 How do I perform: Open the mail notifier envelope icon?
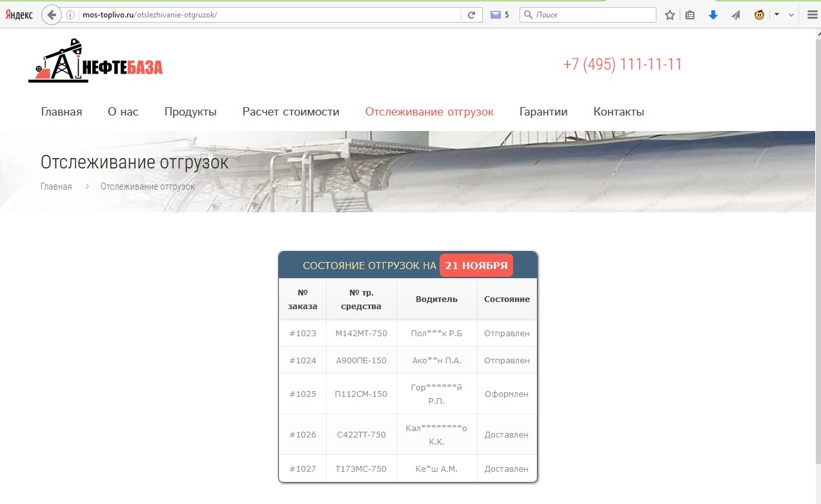[496, 15]
